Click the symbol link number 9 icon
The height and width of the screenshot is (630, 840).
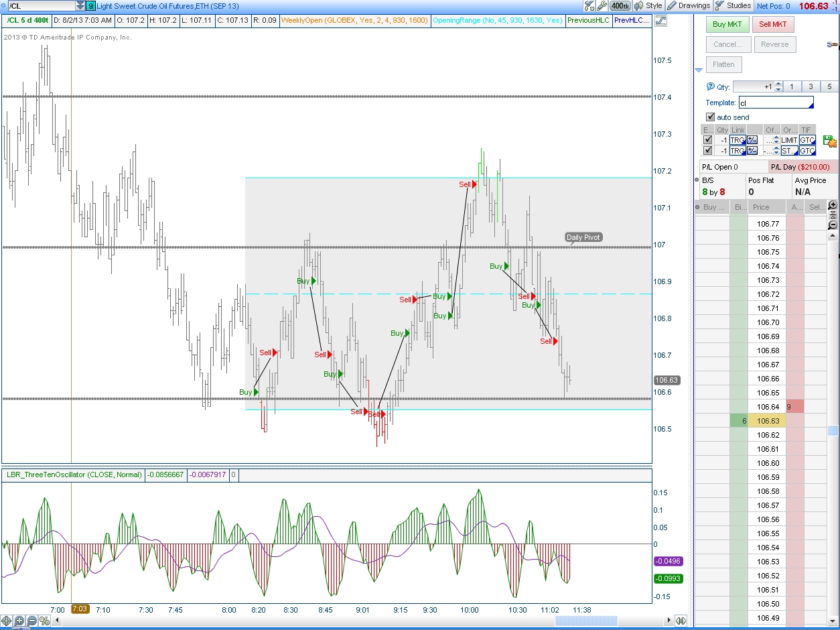tap(90, 5)
